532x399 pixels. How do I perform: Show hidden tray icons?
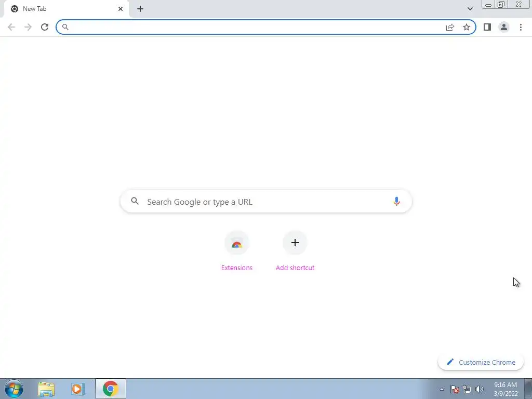pyautogui.click(x=442, y=389)
